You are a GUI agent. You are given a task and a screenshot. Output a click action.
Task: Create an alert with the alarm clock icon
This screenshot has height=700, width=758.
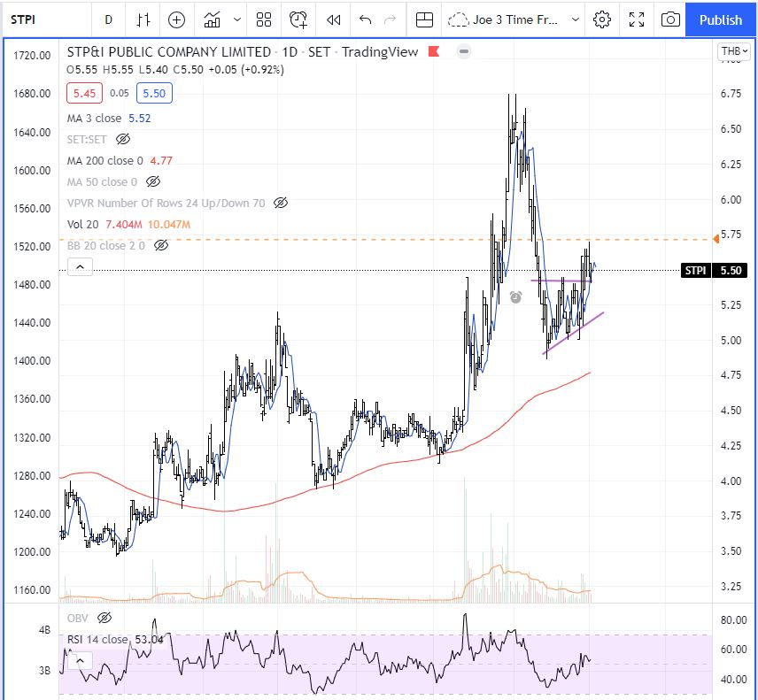[298, 19]
